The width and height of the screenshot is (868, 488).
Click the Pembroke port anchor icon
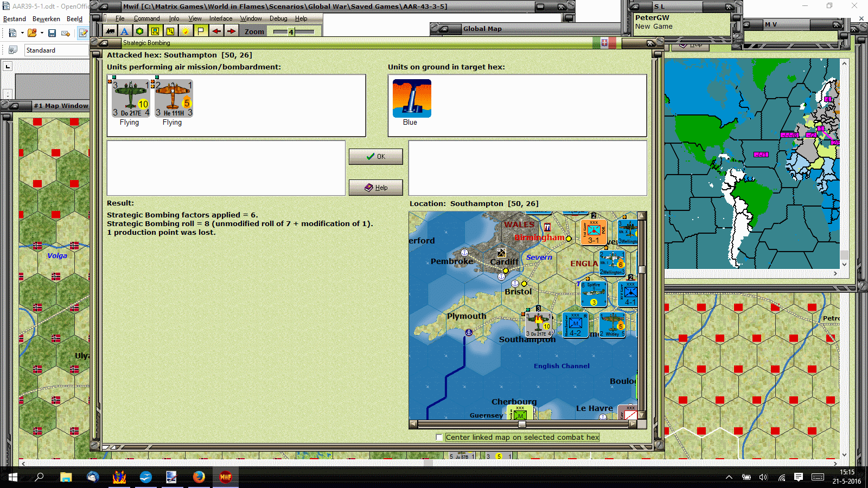coord(464,253)
